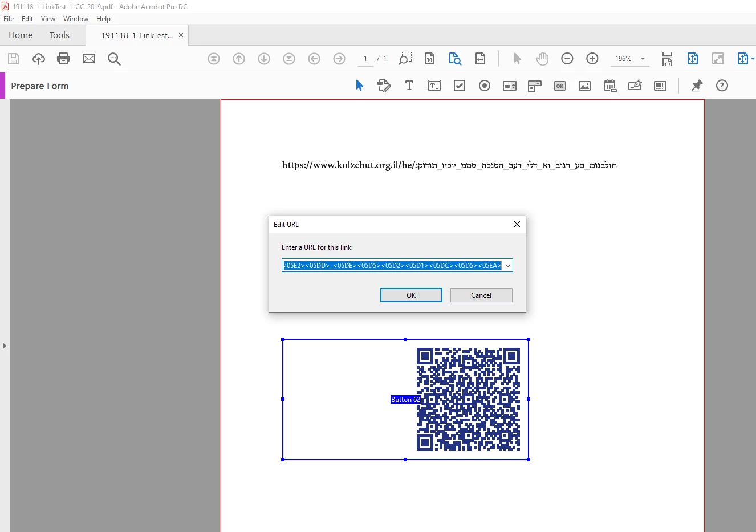
Task: Show next page arrow icon
Action: click(x=264, y=59)
